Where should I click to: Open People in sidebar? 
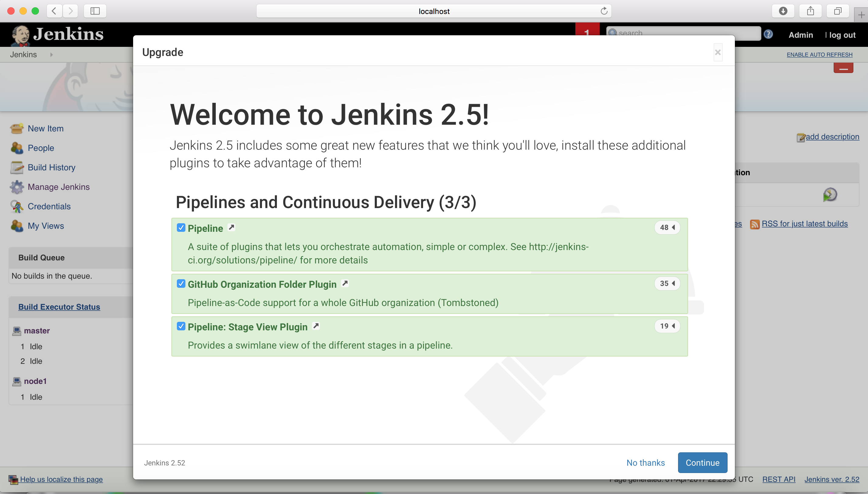click(x=41, y=148)
